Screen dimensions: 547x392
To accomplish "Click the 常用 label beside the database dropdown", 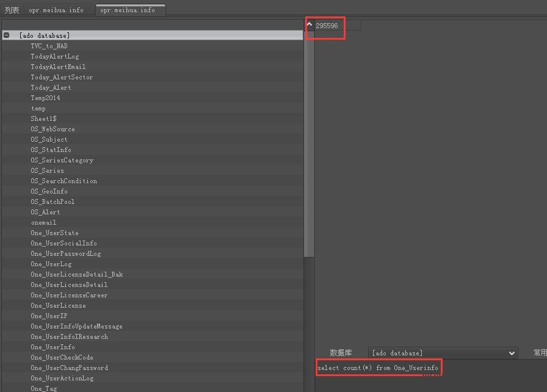I will coord(540,352).
